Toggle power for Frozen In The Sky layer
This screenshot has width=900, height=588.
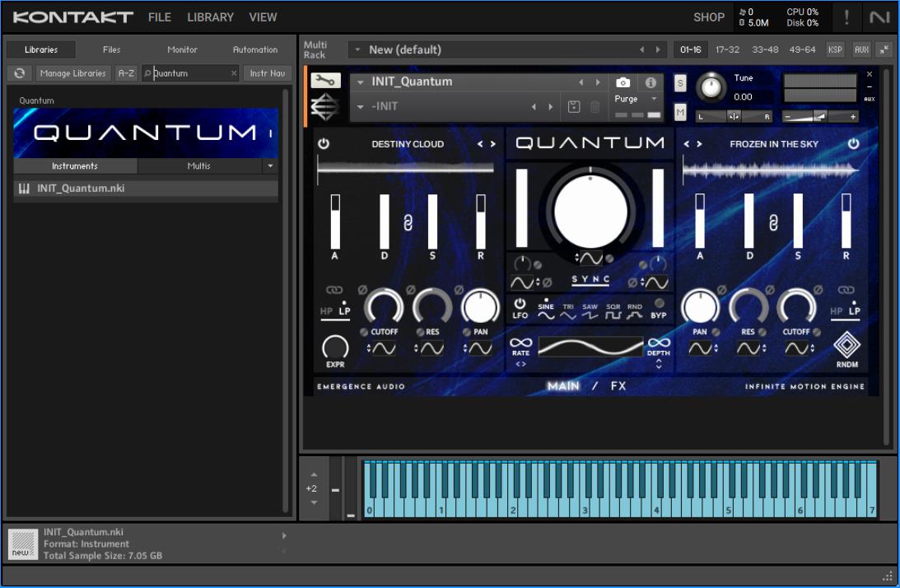(x=853, y=144)
